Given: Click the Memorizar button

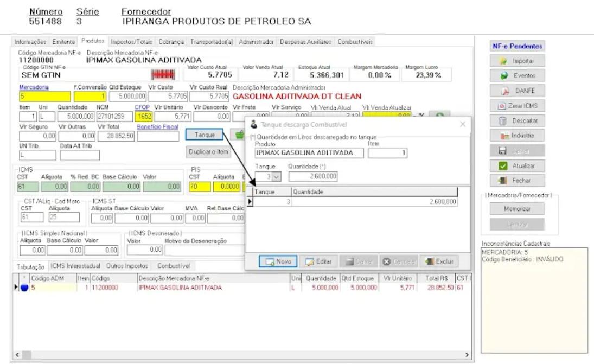Looking at the screenshot, I should coord(517,209).
